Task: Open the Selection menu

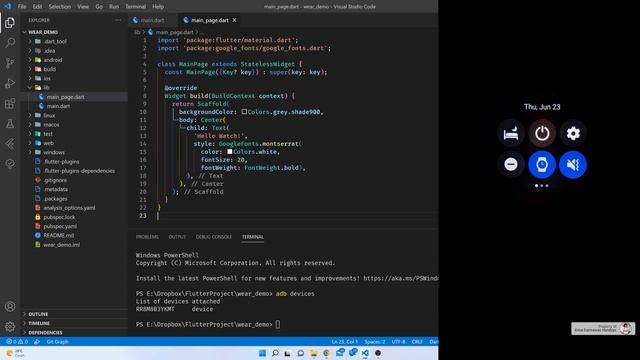Action: pyautogui.click(x=60, y=7)
